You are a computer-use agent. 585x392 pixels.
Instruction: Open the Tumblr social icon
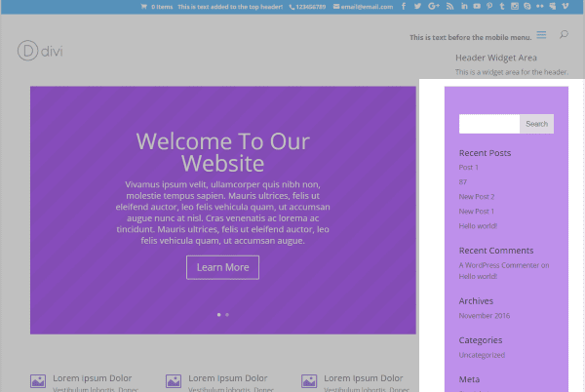tap(502, 7)
